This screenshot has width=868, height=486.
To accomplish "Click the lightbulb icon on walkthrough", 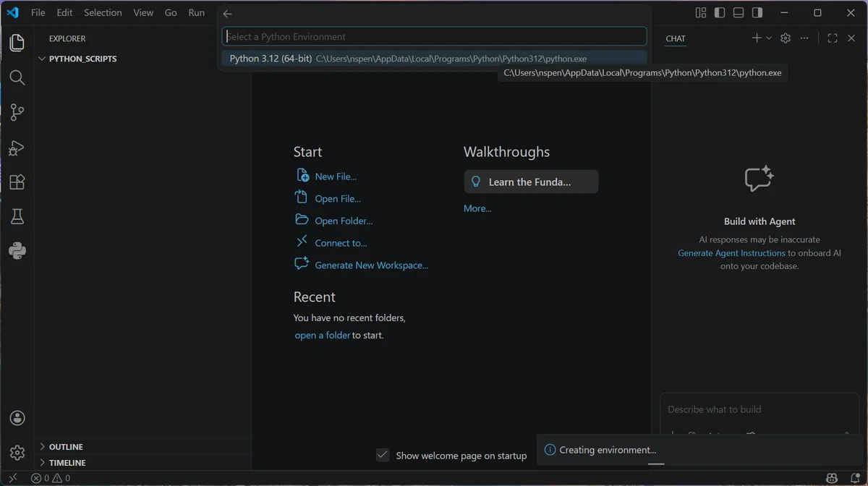I will [x=476, y=182].
